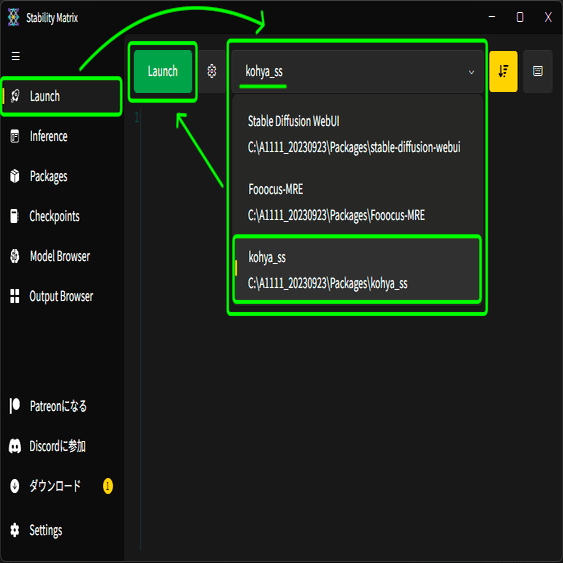
Task: Select kohya_ss entry in dropdown list
Action: tap(357, 270)
